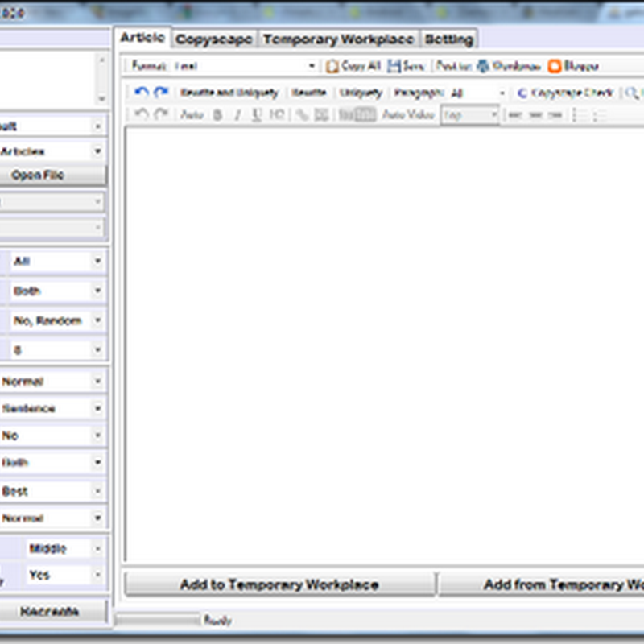Click the magnifier search icon

point(632,93)
